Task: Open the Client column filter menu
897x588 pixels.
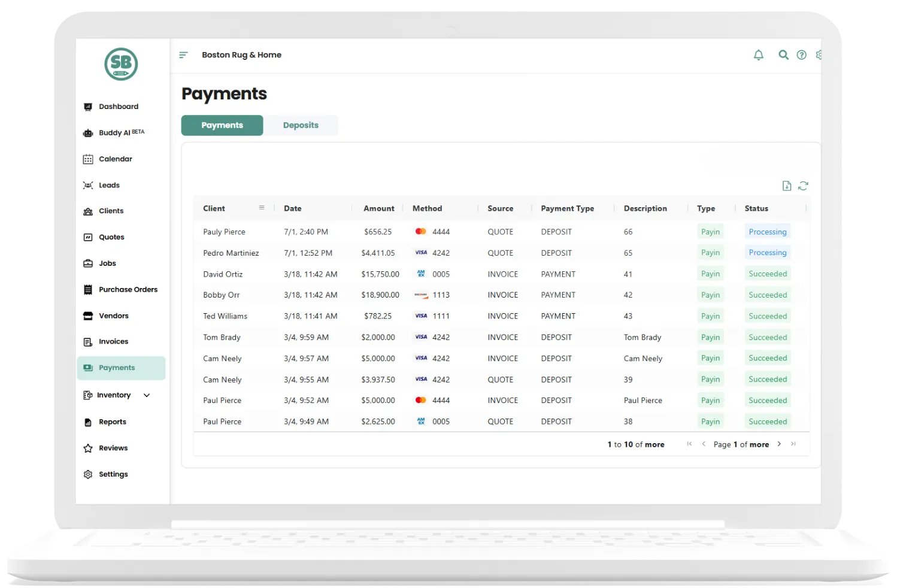Action: click(262, 208)
